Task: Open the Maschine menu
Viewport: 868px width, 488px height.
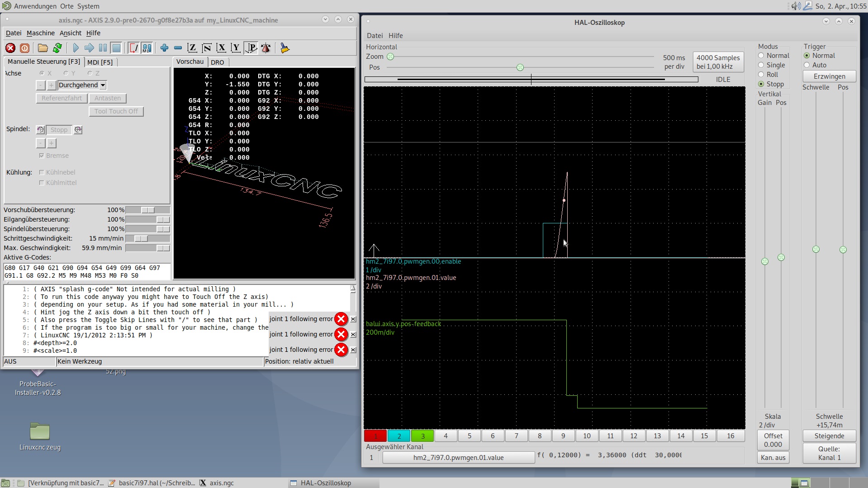Action: point(41,33)
